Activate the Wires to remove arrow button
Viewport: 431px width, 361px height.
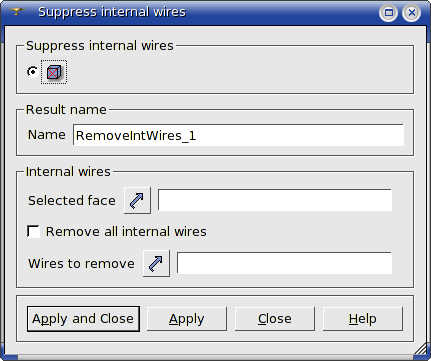(156, 263)
